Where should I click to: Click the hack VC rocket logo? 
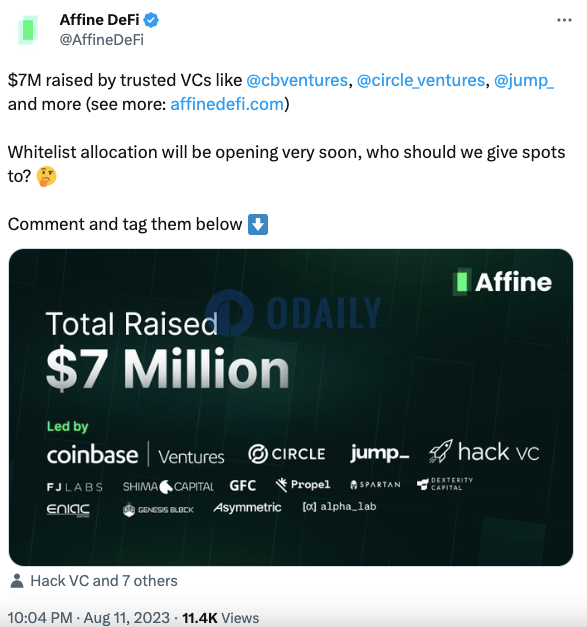(x=484, y=452)
